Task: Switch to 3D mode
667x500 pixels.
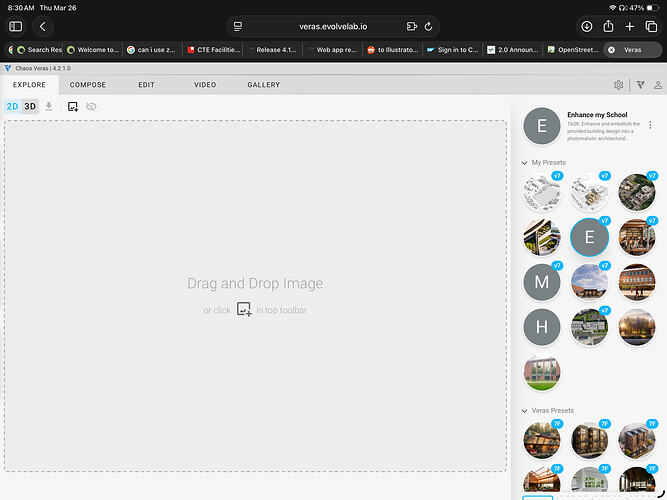Action: tap(30, 106)
